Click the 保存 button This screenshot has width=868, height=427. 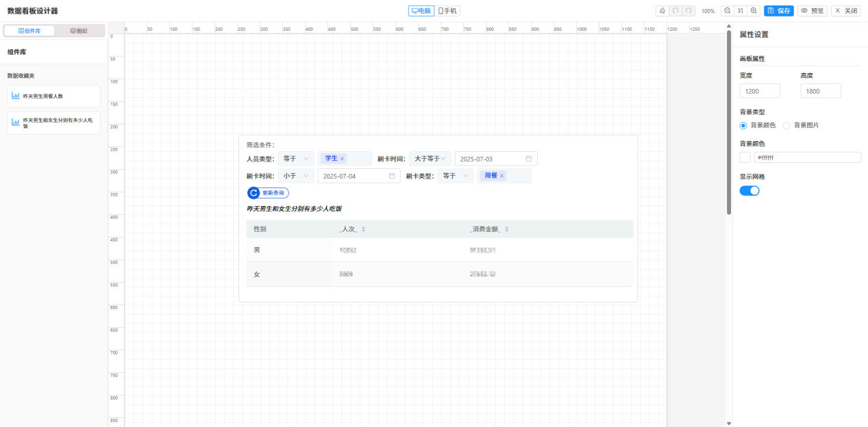click(x=779, y=11)
